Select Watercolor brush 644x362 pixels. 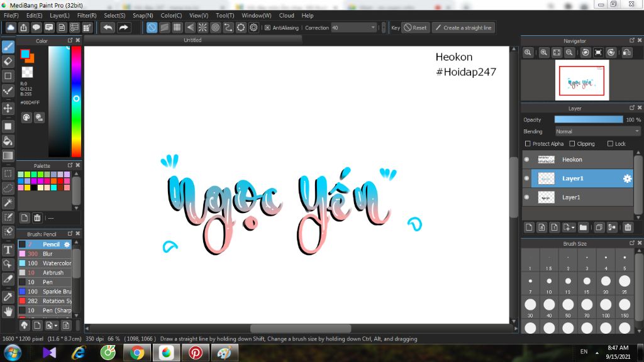[45, 263]
